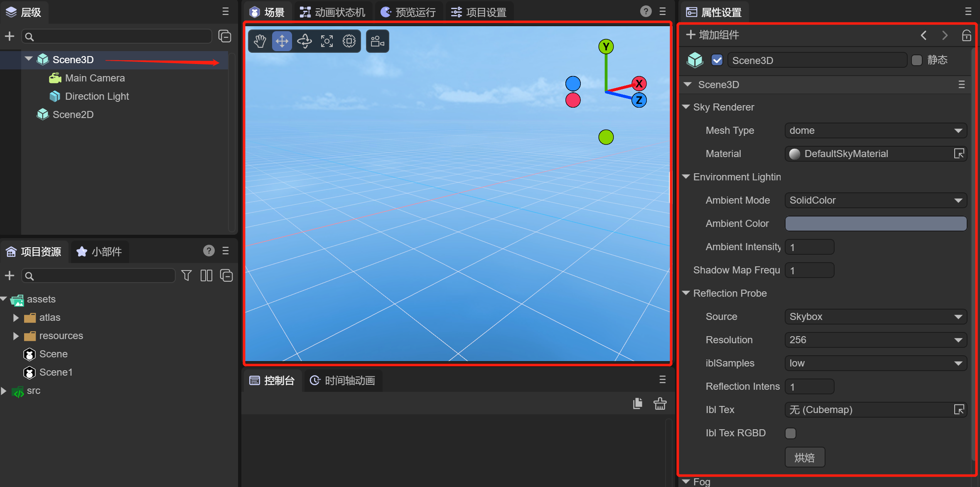Click the clear console basket icon
This screenshot has height=487, width=980.
tap(660, 403)
